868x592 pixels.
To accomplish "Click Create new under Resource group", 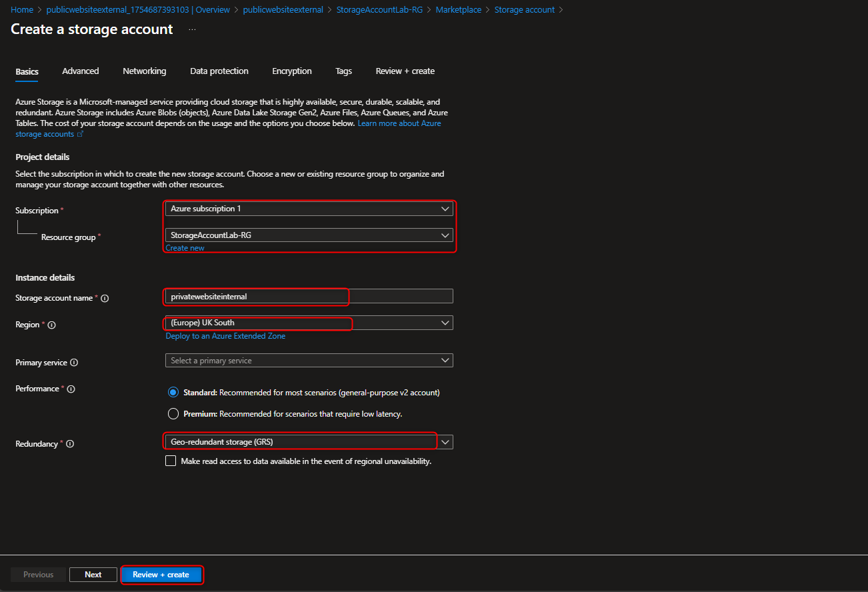I will tap(185, 247).
